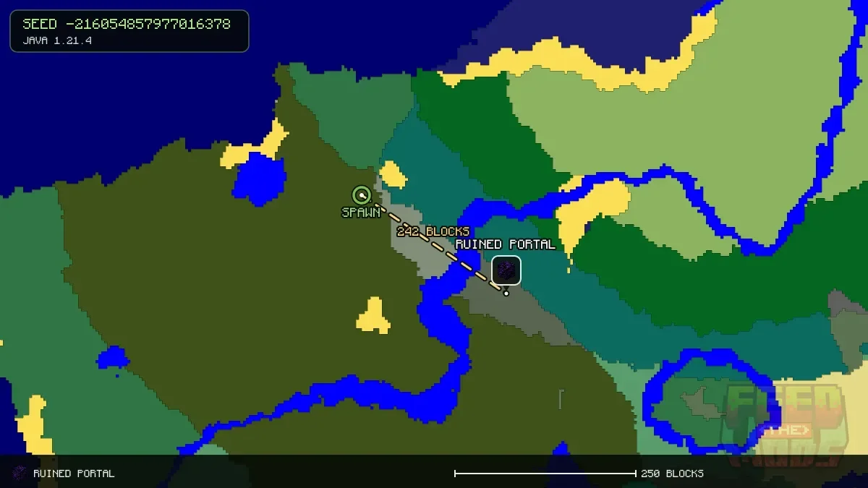The height and width of the screenshot is (488, 868).
Task: Select the seed number text
Action: (x=127, y=24)
